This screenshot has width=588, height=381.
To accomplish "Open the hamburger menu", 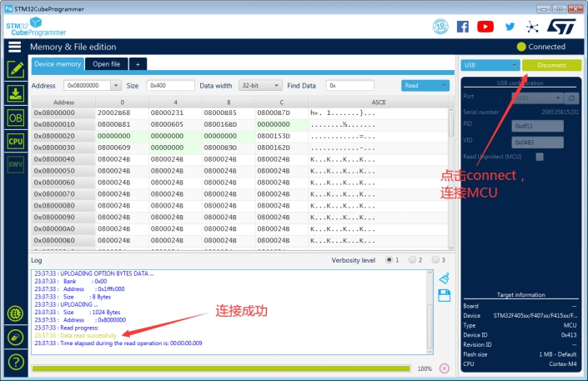I will tap(15, 47).
